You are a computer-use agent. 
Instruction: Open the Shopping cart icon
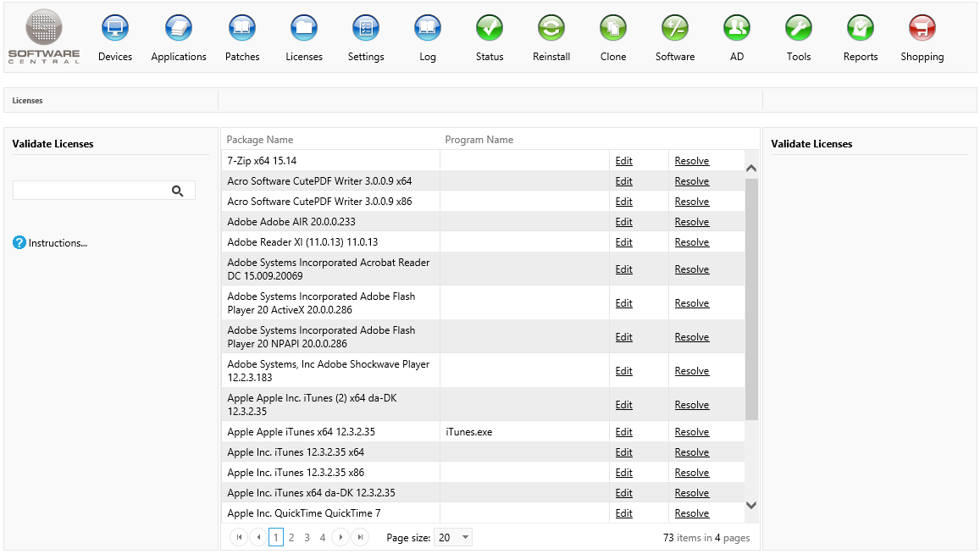[922, 29]
